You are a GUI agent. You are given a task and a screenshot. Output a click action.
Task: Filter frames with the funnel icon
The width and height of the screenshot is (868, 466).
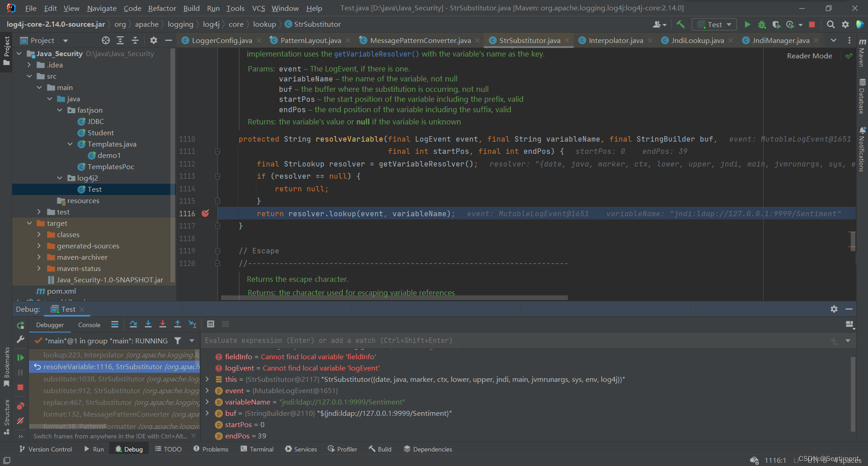tap(178, 341)
